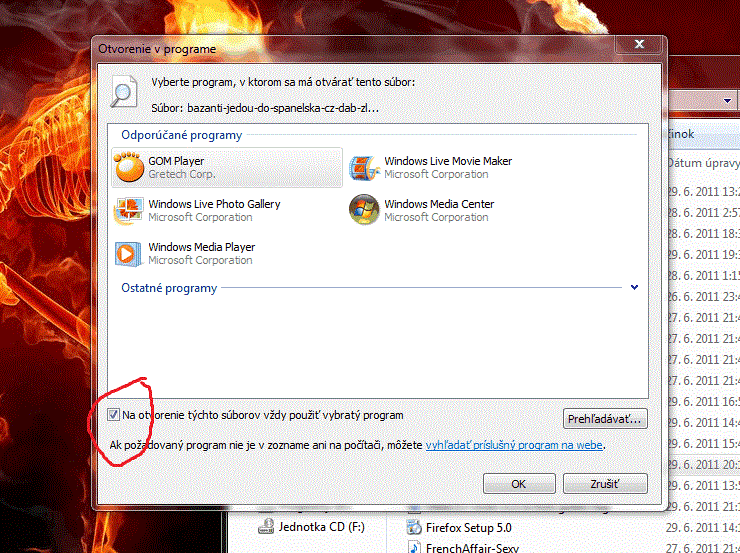Click the 'Windows Live Movie Maker' name text

coord(448,161)
